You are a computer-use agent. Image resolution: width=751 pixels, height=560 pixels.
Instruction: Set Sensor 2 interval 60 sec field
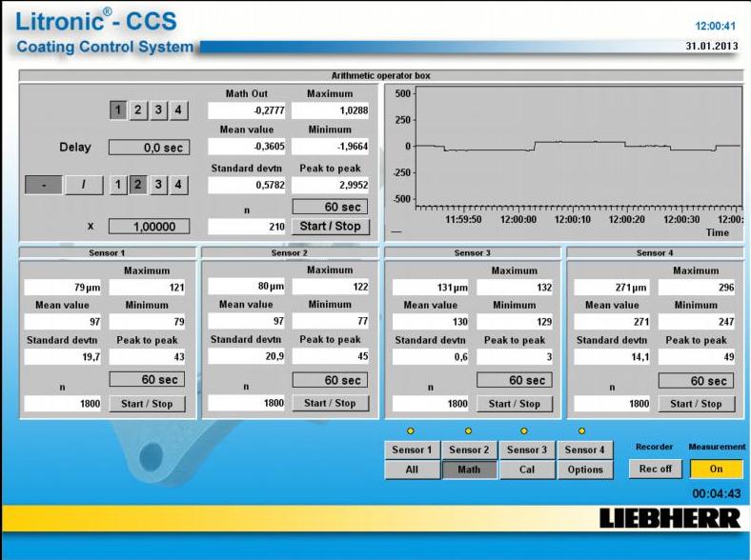click(x=330, y=380)
